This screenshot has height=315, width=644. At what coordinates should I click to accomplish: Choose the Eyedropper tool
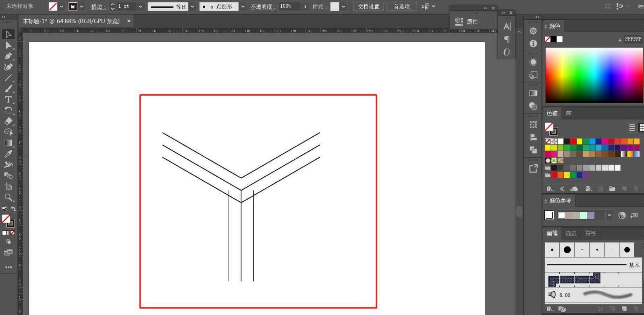tap(8, 154)
